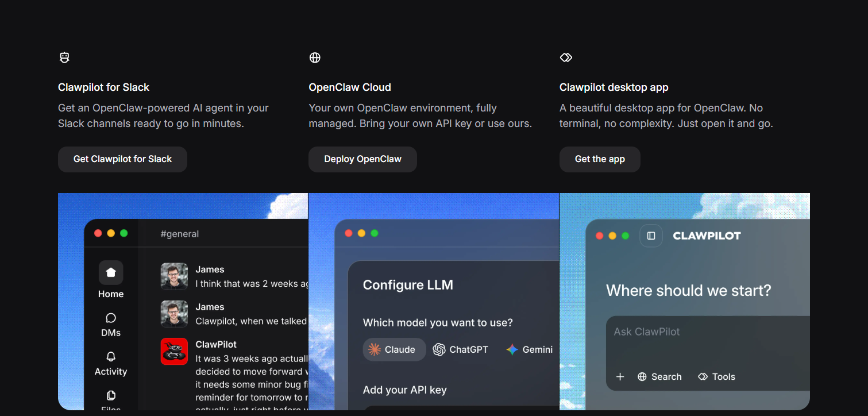Click the plus icon in the Ask ClawPilot box
Screen dimensions: 868x416
point(620,377)
